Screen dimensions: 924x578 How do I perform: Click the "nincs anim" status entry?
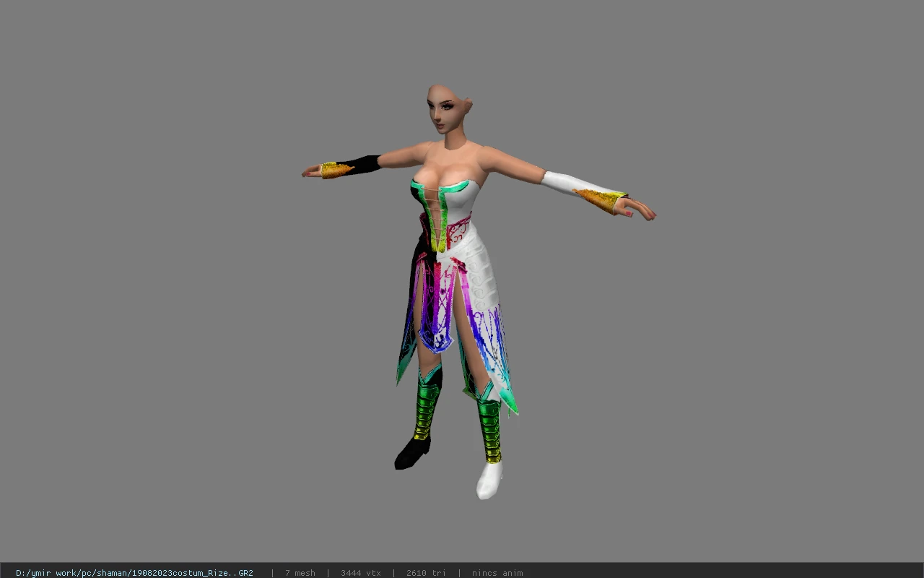coord(497,573)
